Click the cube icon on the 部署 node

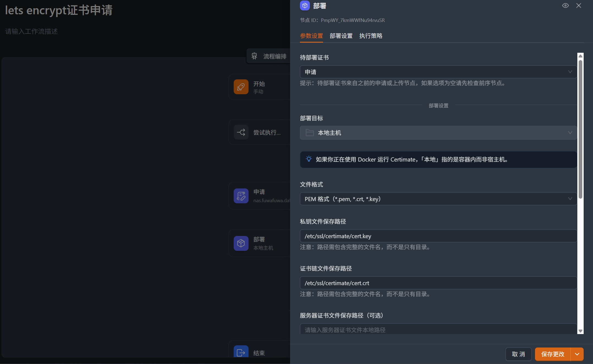pos(241,243)
